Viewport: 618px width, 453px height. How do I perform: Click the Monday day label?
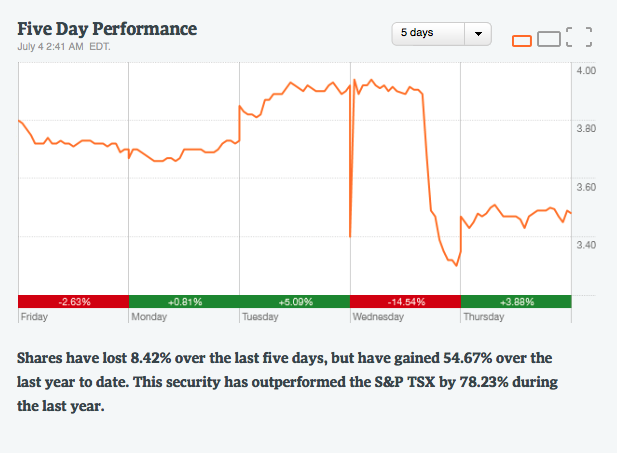point(147,316)
